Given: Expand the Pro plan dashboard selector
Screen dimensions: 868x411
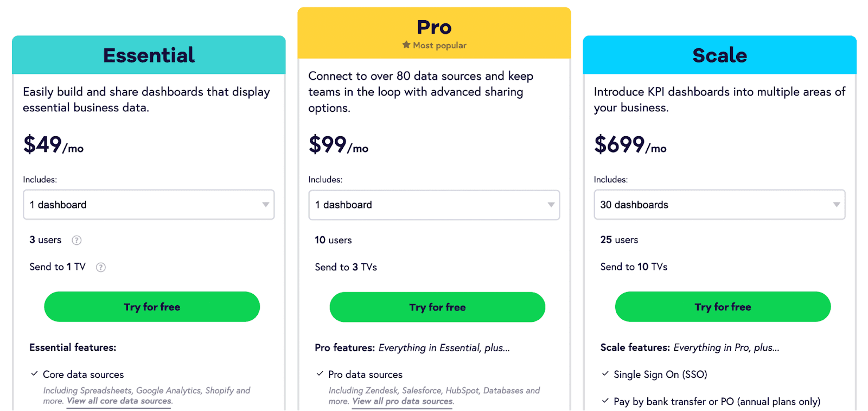Looking at the screenshot, I should [x=434, y=205].
